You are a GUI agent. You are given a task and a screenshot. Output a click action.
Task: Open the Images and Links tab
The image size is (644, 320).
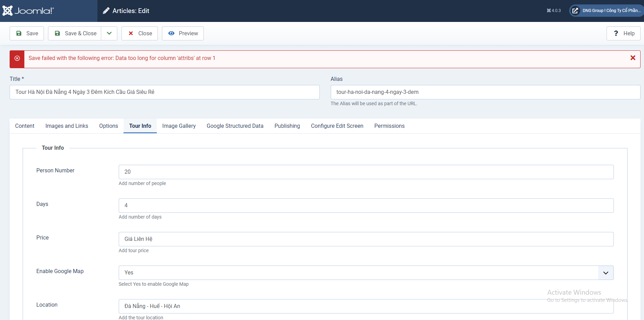[67, 126]
